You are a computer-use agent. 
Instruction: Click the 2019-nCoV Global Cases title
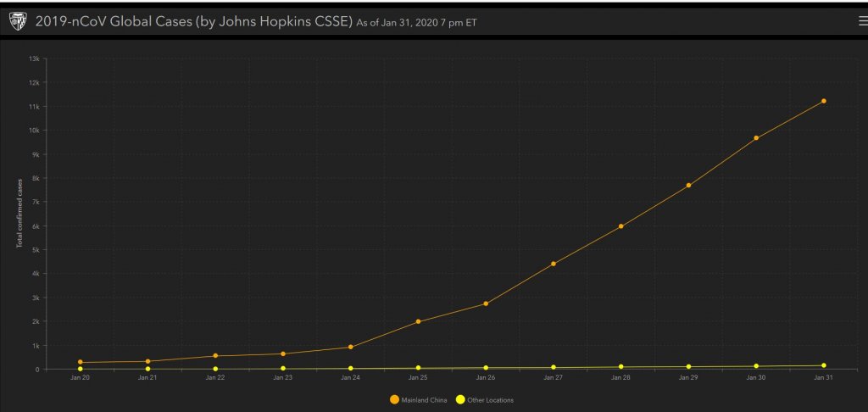click(193, 22)
